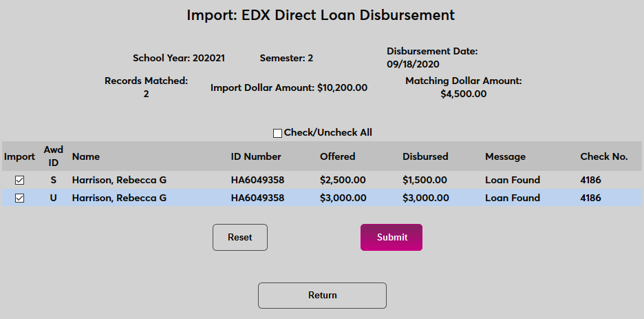644x319 pixels.
Task: Click the Check No. column header
Action: (604, 156)
